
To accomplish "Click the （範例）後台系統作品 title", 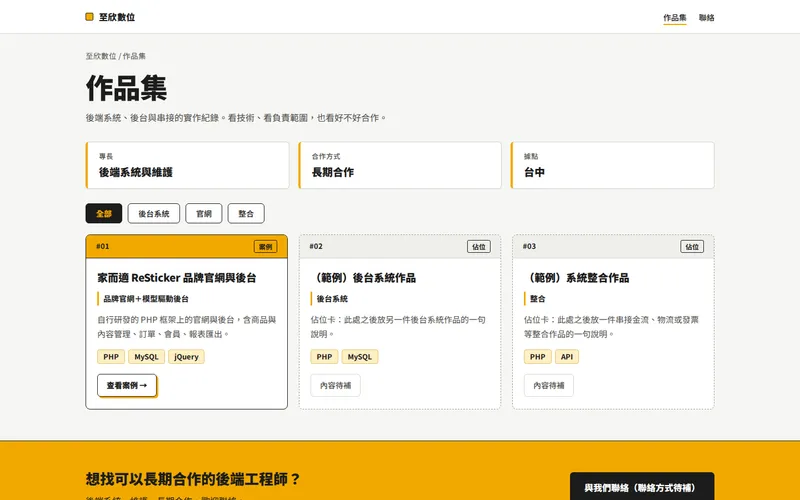I will coord(363,278).
